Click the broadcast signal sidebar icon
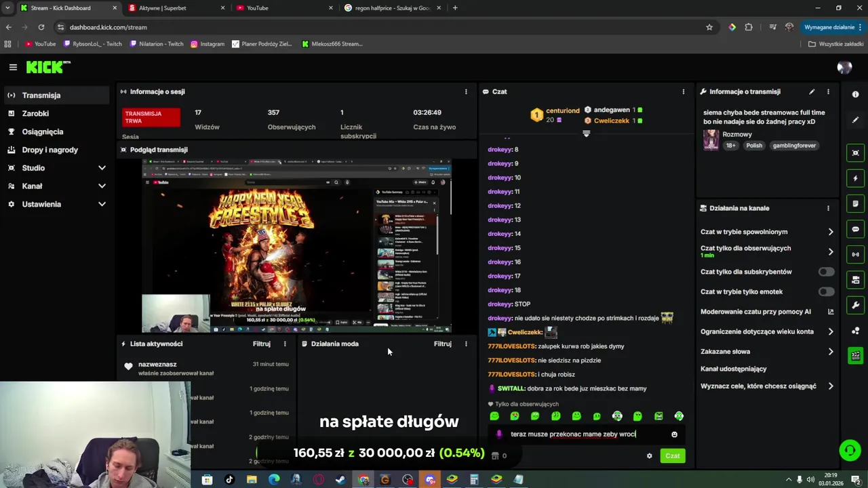 [855, 254]
